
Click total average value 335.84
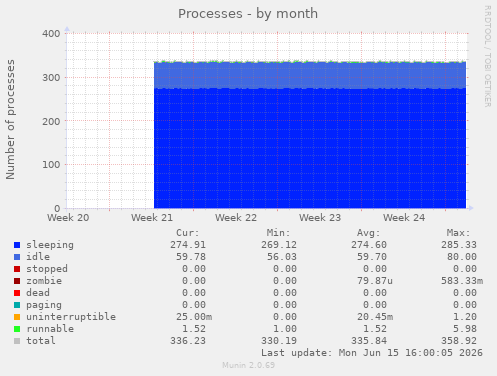tap(369, 341)
